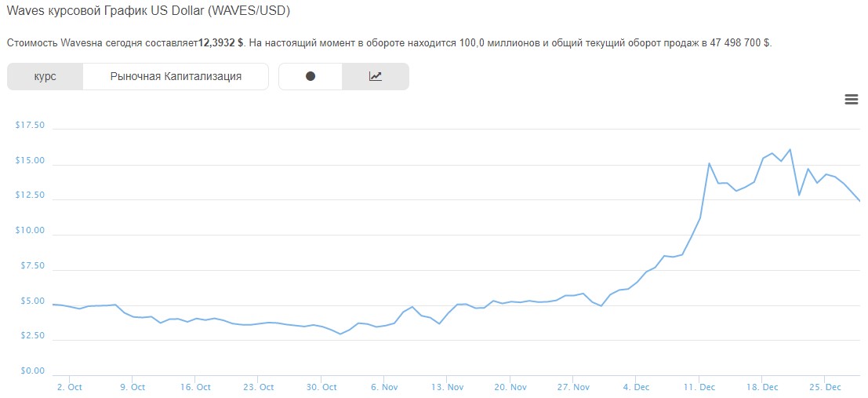Image resolution: width=868 pixels, height=398 pixels.
Task: Click the 2. Oct date label
Action: pyautogui.click(x=69, y=387)
